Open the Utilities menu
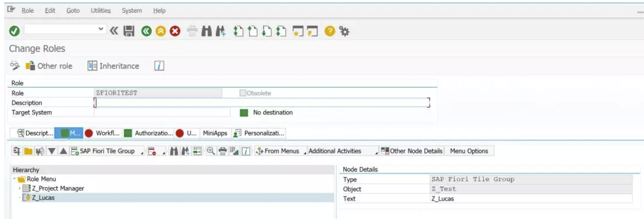The height and width of the screenshot is (219, 644). (x=100, y=11)
